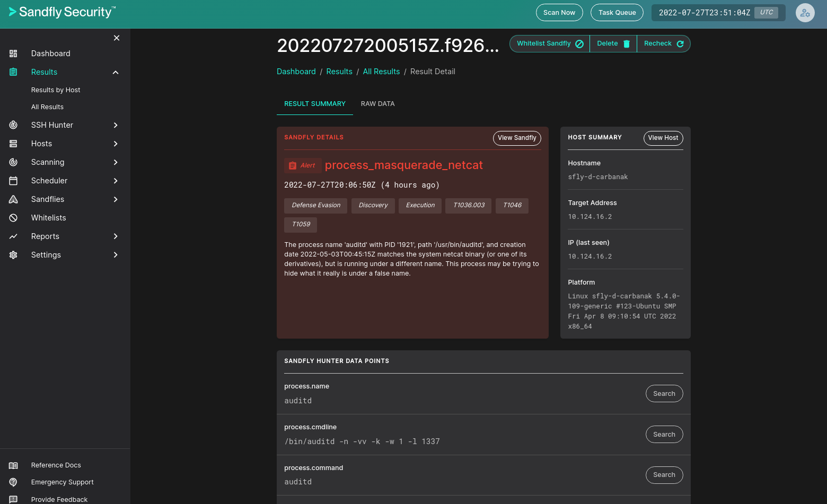Click the Scheduler calendar icon in sidebar
The height and width of the screenshot is (504, 827).
(13, 181)
